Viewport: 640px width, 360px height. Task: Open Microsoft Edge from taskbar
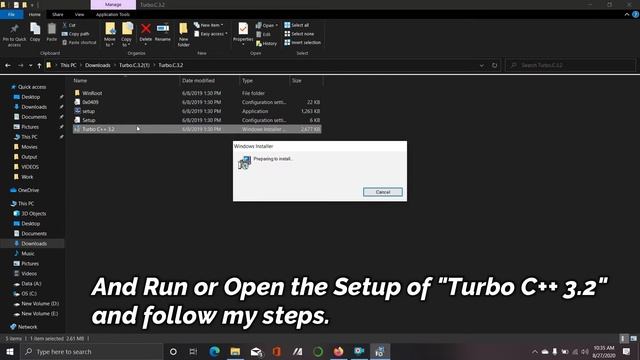coord(214,351)
